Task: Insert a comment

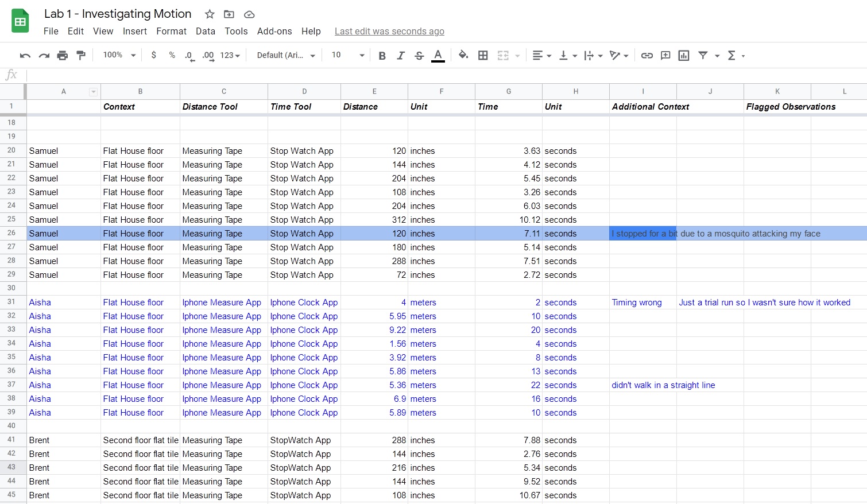Action: 665,56
